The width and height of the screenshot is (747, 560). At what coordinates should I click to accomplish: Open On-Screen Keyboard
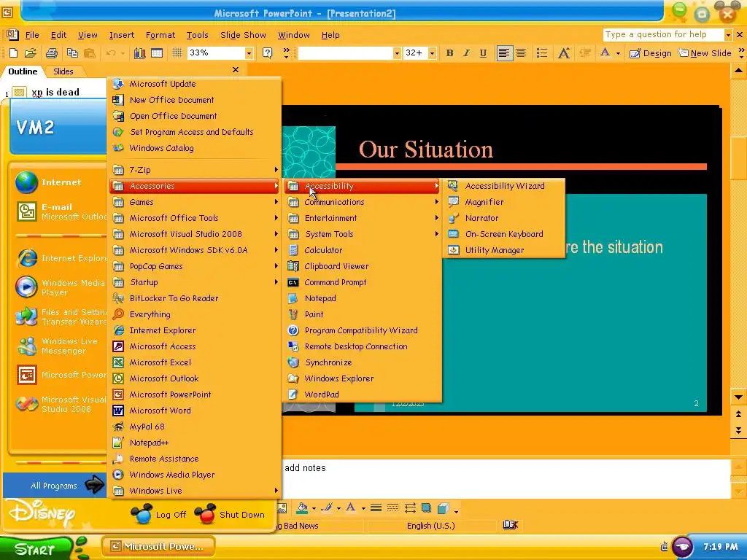pyautogui.click(x=503, y=234)
